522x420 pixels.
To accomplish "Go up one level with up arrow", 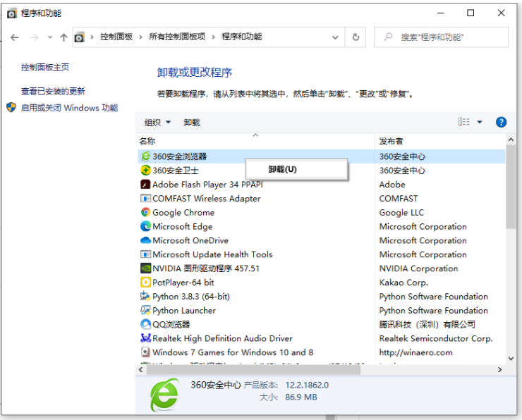I will [x=63, y=37].
